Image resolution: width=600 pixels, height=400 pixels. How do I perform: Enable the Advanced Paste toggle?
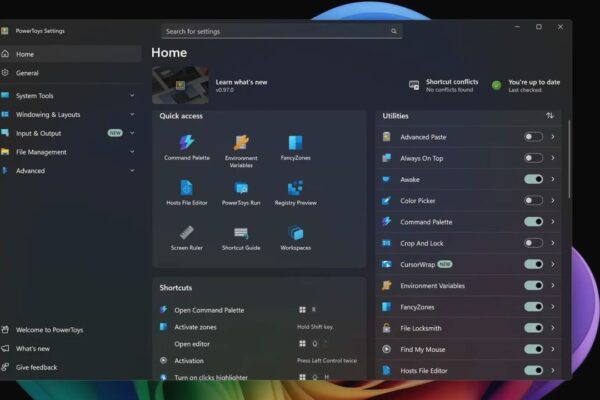pos(533,136)
